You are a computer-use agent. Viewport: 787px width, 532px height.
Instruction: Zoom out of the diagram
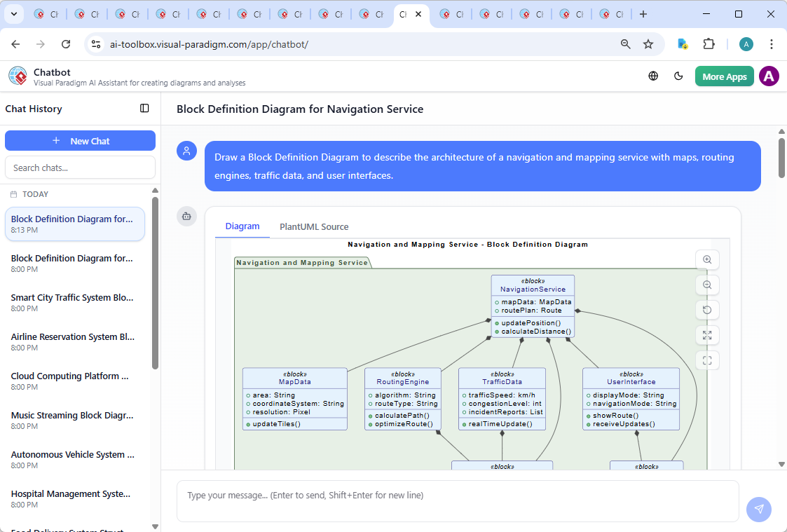[707, 285]
